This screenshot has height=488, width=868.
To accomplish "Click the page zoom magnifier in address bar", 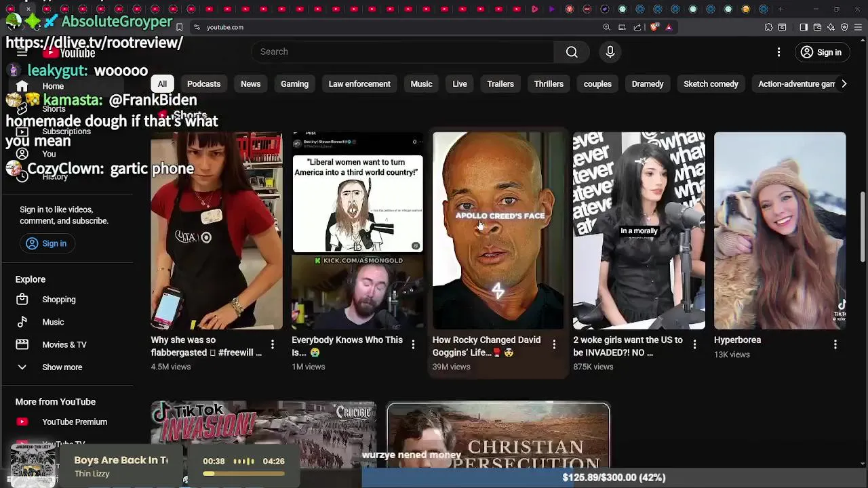I will click(x=606, y=27).
